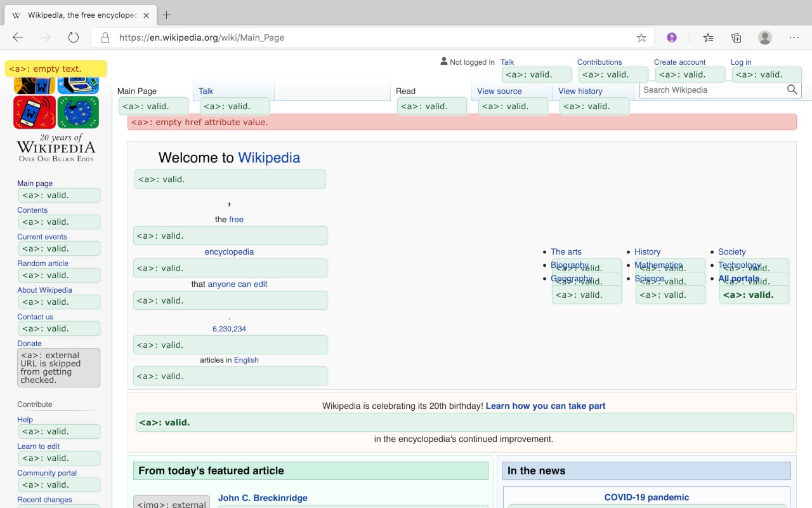The height and width of the screenshot is (508, 812).
Task: Go to a Random article
Action: pyautogui.click(x=43, y=264)
